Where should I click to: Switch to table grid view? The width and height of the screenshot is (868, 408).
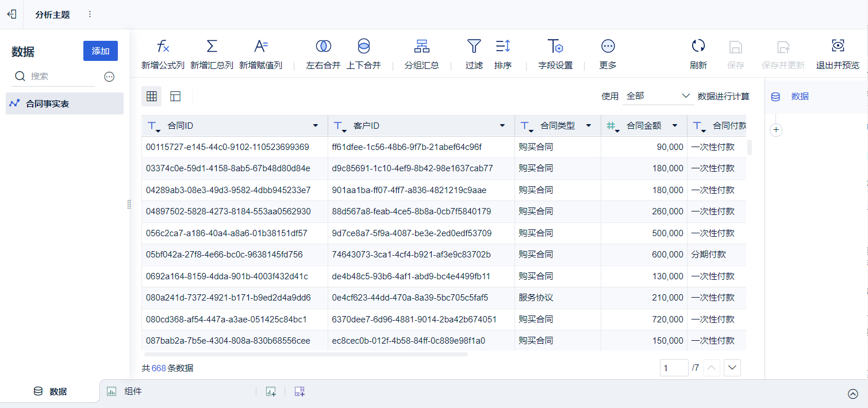[152, 97]
